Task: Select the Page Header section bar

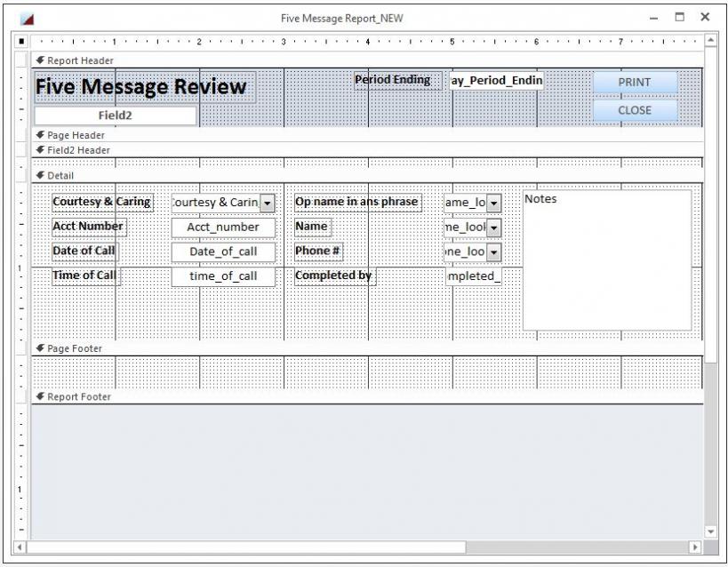Action: [x=367, y=135]
